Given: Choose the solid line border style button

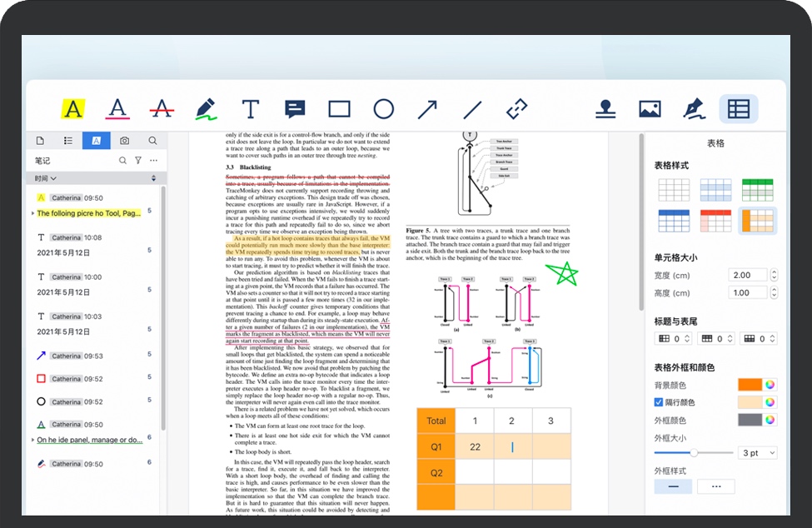Looking at the screenshot, I should (x=672, y=486).
